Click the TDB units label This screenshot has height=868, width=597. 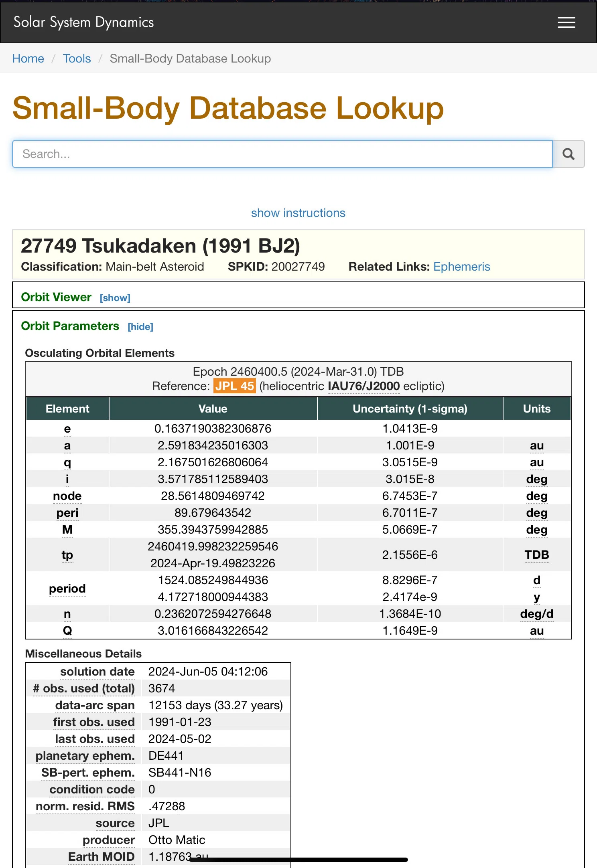tap(537, 555)
